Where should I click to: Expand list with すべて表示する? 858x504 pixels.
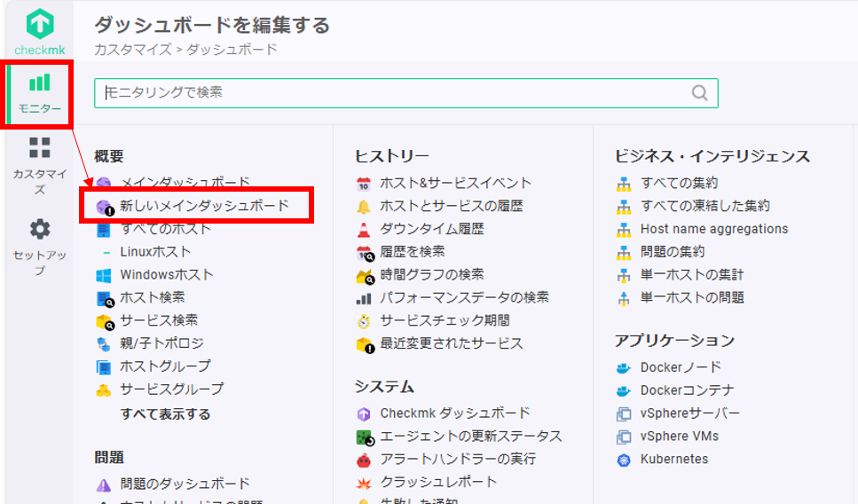point(165,414)
